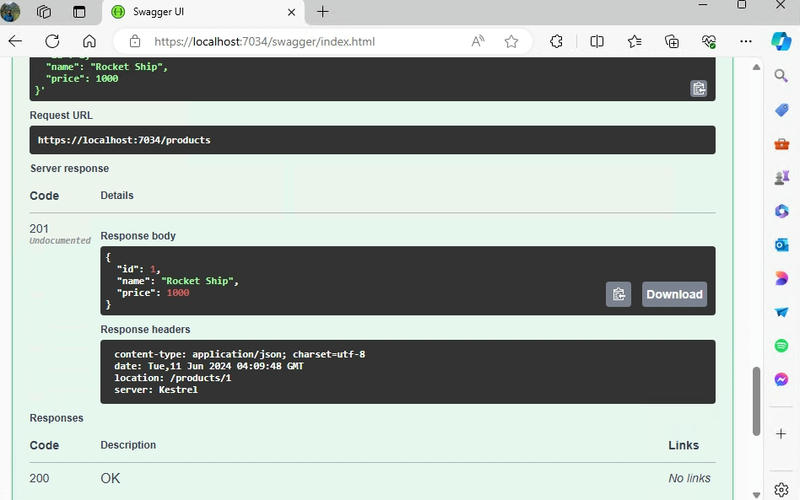Open Spotify in the sidebar
The width and height of the screenshot is (800, 500).
[x=781, y=345]
